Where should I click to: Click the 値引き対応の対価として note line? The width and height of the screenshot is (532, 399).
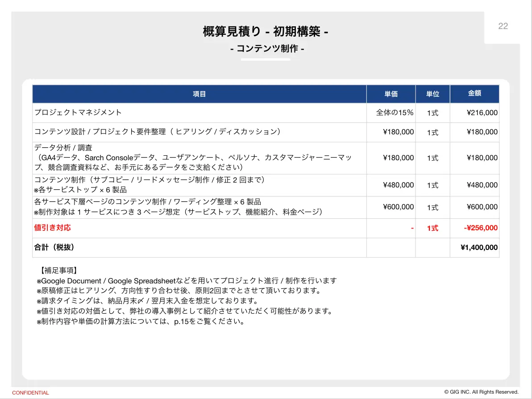click(x=185, y=311)
